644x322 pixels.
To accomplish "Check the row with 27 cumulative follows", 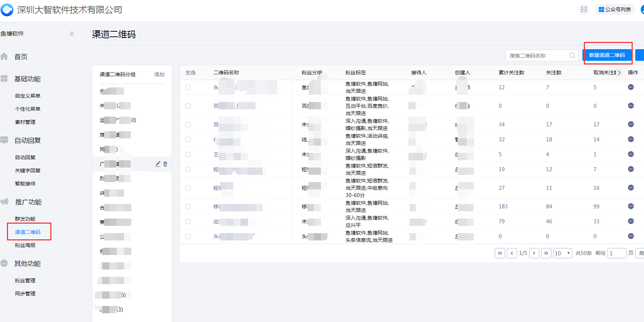I will (x=188, y=188).
